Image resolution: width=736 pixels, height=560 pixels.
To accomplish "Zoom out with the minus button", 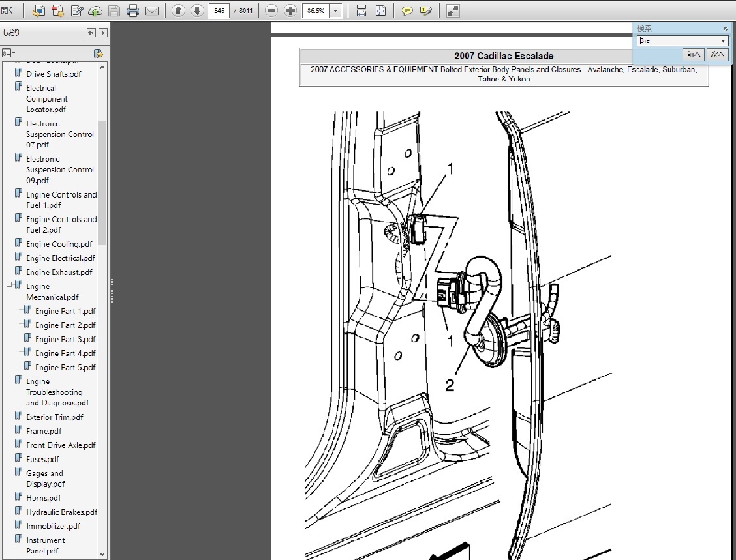I will pyautogui.click(x=271, y=10).
